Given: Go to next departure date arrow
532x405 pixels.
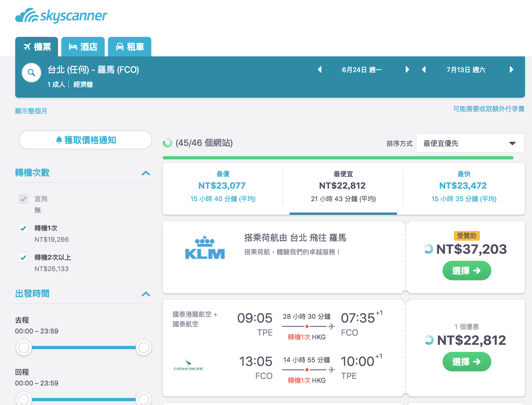Looking at the screenshot, I should (x=407, y=70).
